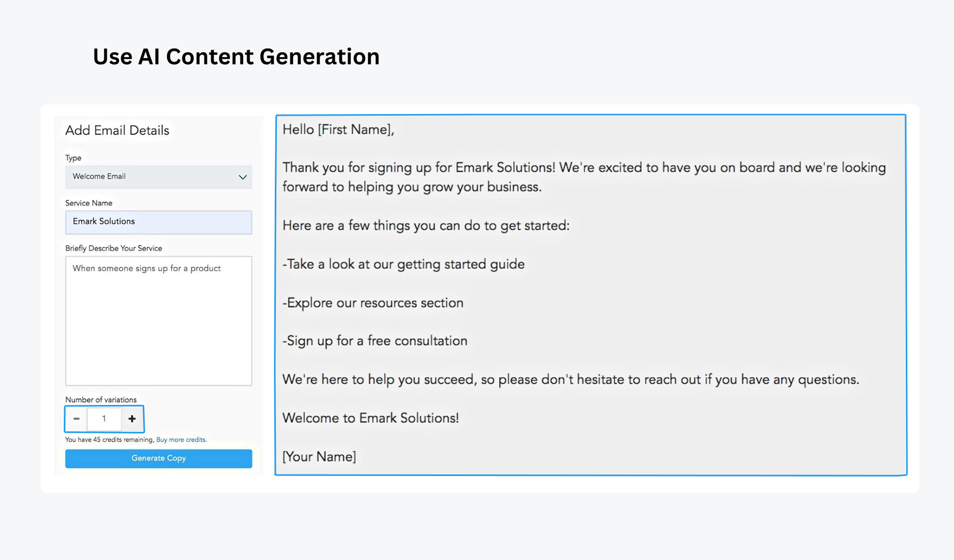Click the '[Your Name]' placeholder text
The height and width of the screenshot is (560, 954).
click(x=319, y=457)
